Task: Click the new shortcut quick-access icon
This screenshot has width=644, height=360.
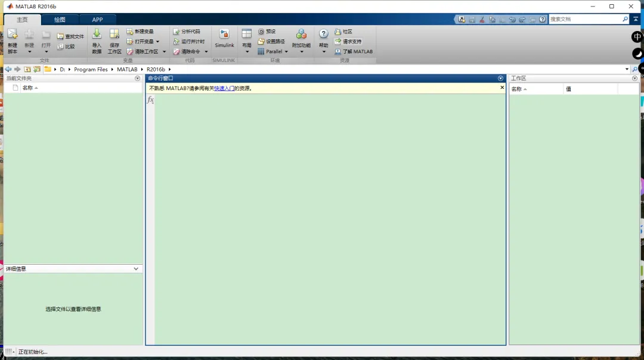Action: [462, 19]
